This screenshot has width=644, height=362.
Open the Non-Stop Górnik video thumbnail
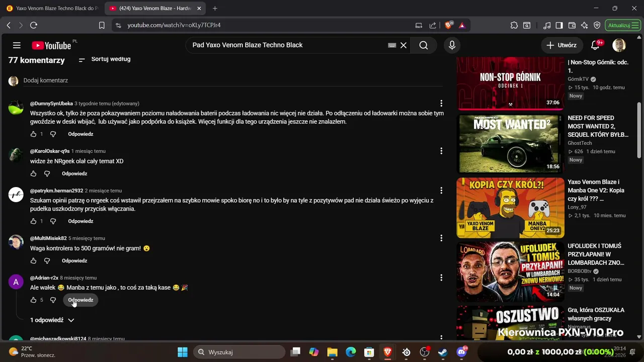point(510,83)
